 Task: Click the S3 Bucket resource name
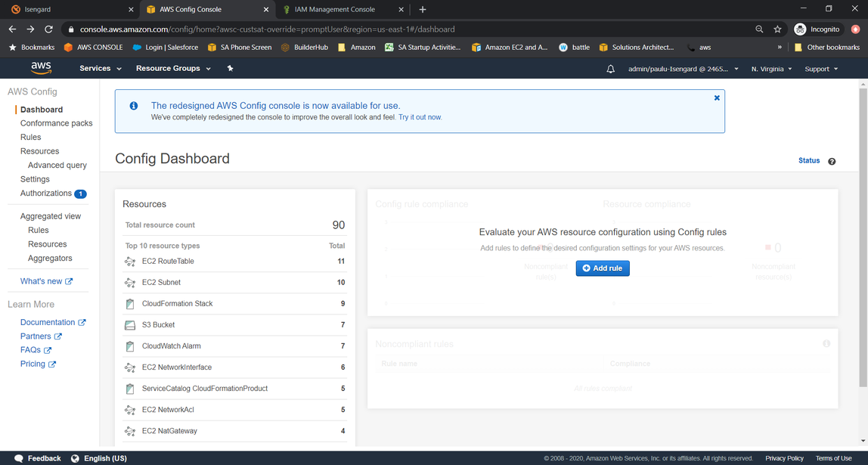click(x=158, y=325)
